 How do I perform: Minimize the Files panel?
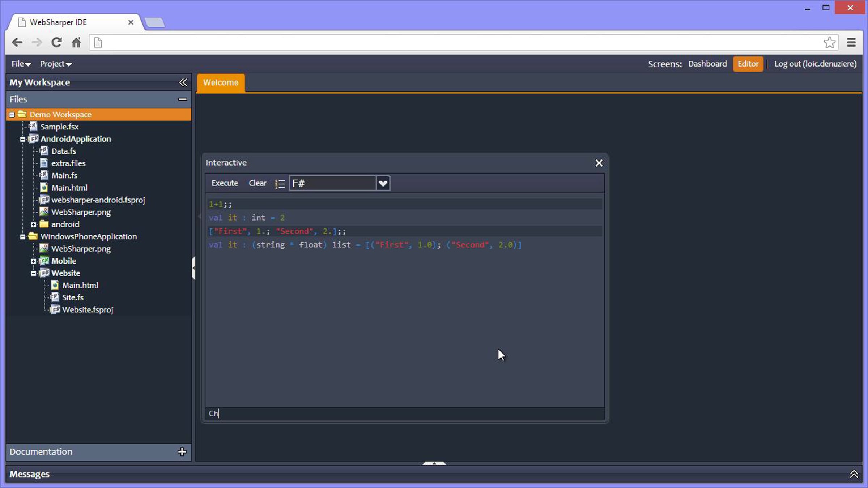(183, 99)
